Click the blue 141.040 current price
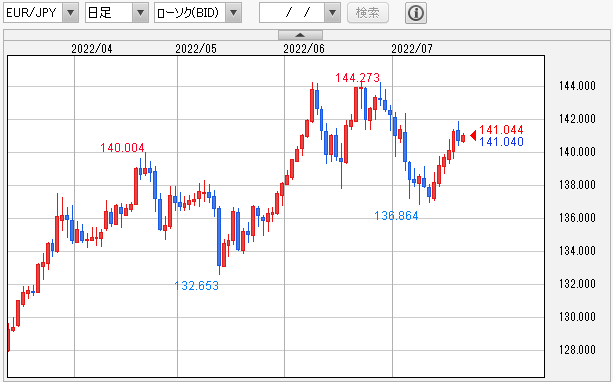Screen dimensions: 613x382 [501, 142]
